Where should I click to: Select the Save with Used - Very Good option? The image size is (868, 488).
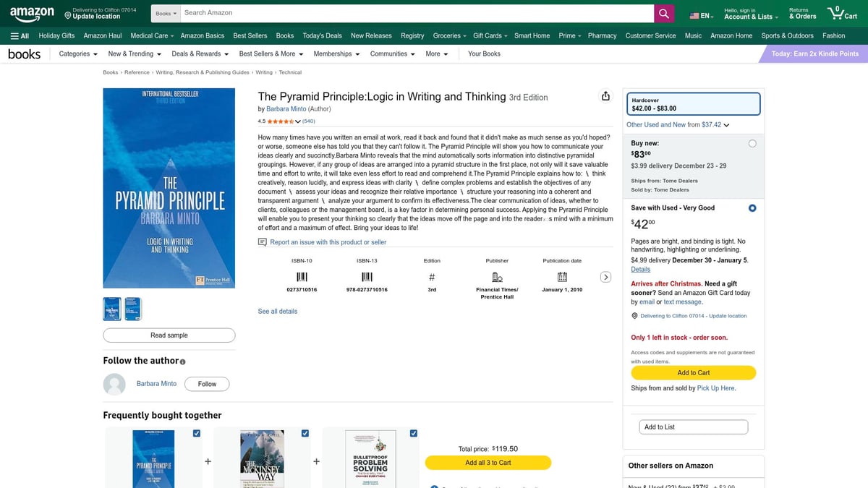tap(752, 207)
